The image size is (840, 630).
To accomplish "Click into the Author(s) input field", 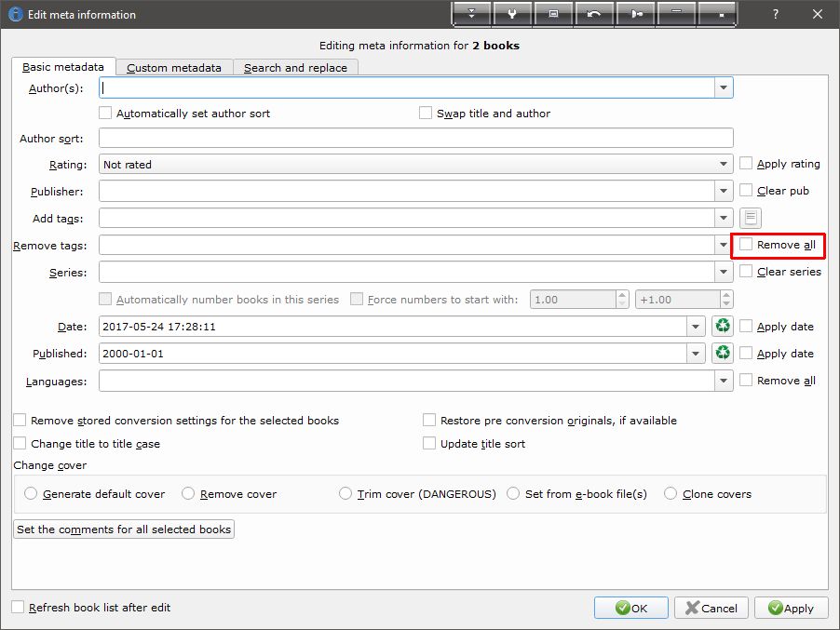I will [x=407, y=87].
